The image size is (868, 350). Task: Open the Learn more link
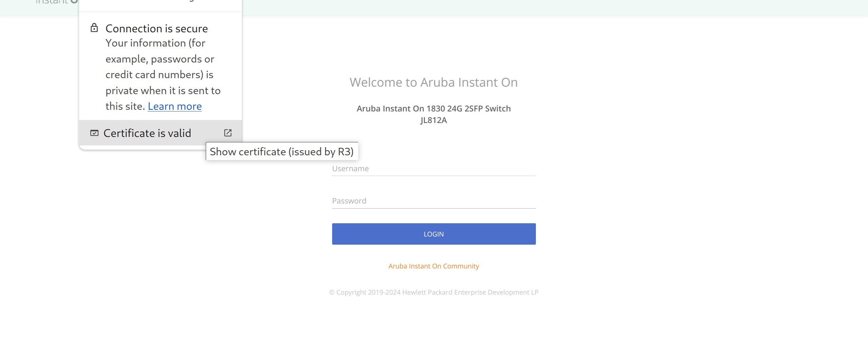[x=175, y=106]
